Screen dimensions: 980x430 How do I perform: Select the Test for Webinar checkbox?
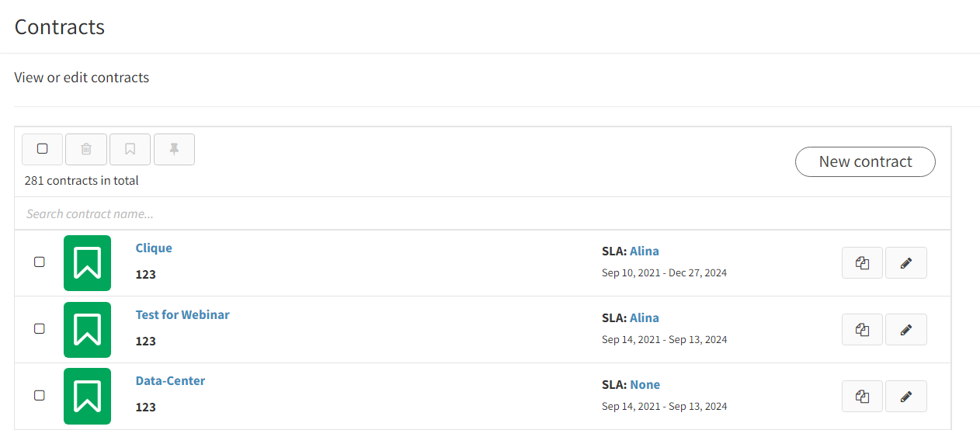click(x=40, y=329)
